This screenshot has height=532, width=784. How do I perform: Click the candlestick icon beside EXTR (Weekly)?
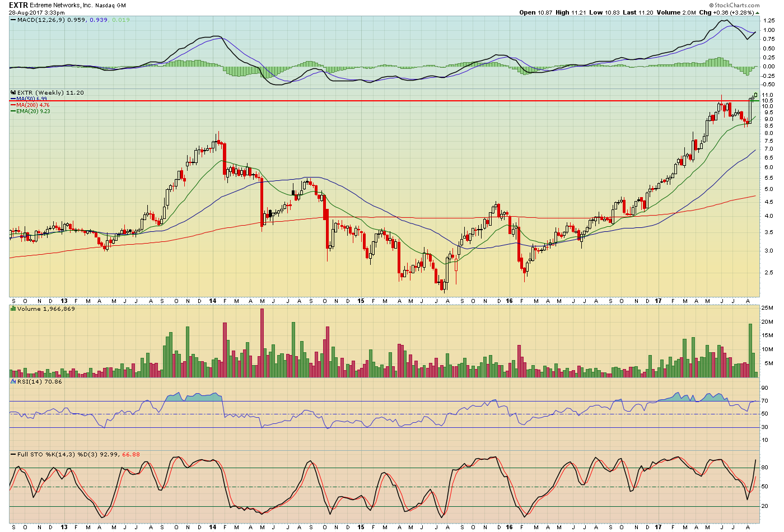point(13,93)
